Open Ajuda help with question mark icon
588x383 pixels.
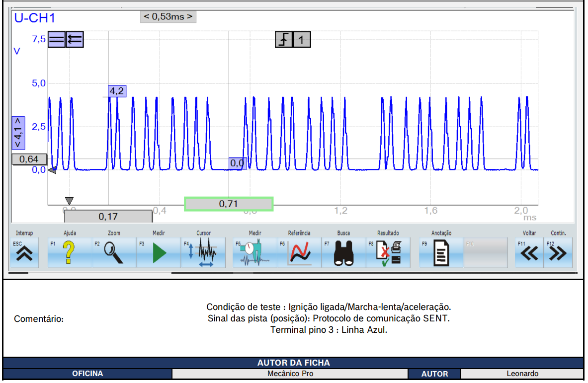point(70,253)
